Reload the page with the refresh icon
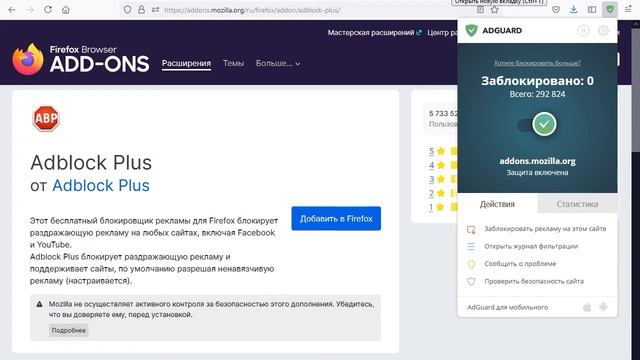Image resolution: width=640 pixels, height=360 pixels. [48, 9]
